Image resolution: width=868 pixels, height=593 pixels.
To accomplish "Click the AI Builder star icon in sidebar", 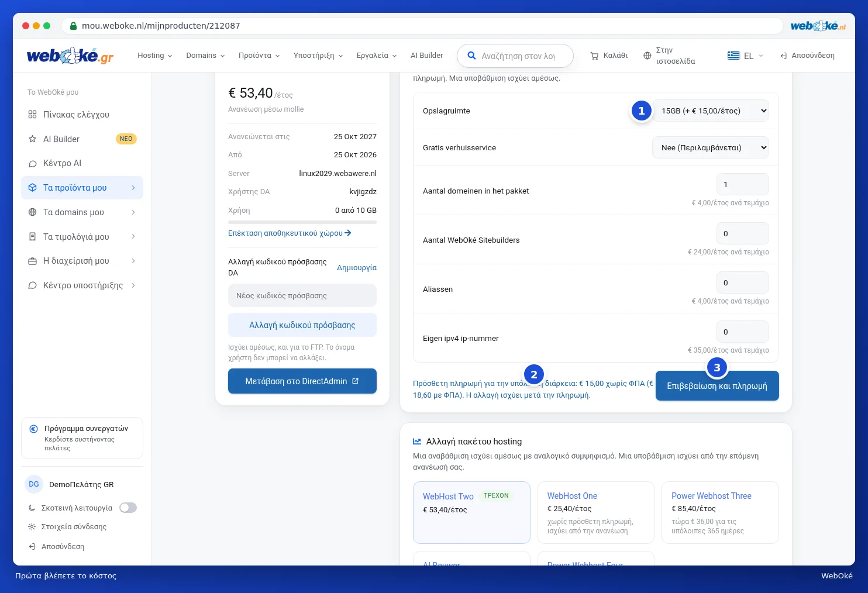I will [32, 139].
